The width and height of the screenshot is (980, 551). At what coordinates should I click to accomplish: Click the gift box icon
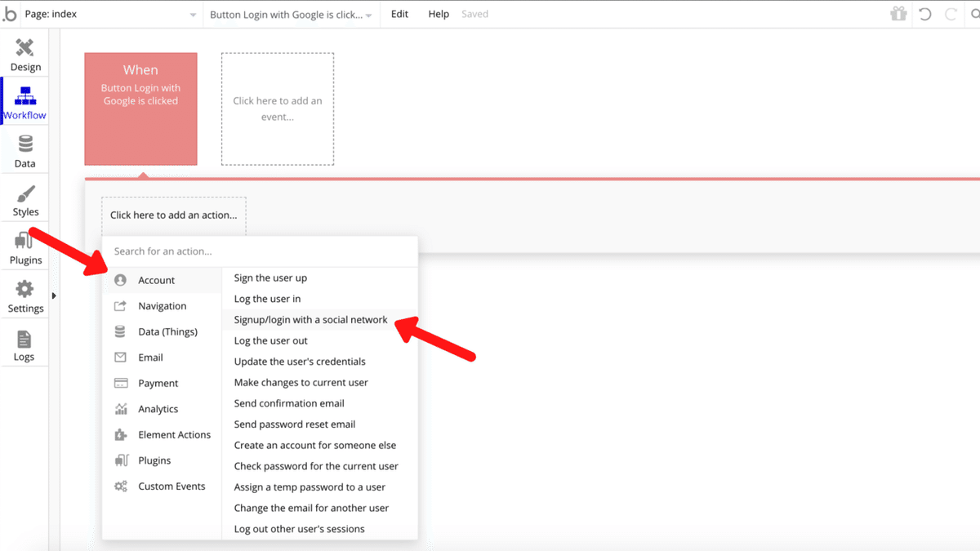(x=898, y=14)
